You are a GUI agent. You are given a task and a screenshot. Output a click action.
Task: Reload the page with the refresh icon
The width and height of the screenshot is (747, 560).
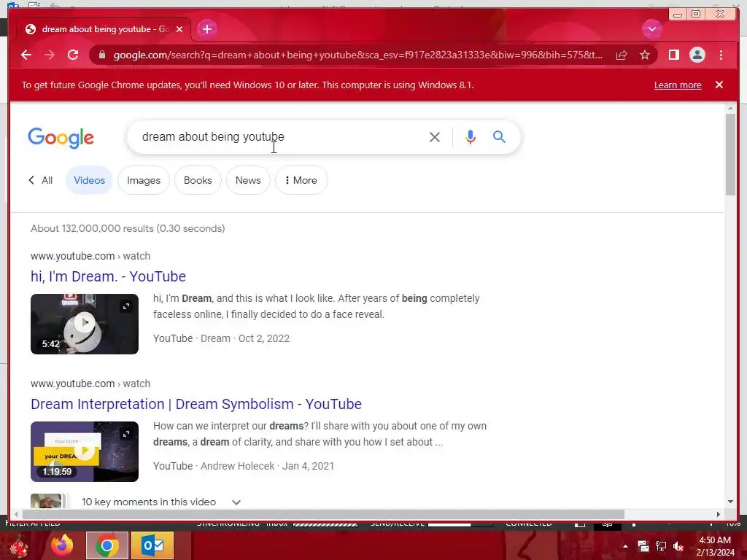pyautogui.click(x=73, y=55)
